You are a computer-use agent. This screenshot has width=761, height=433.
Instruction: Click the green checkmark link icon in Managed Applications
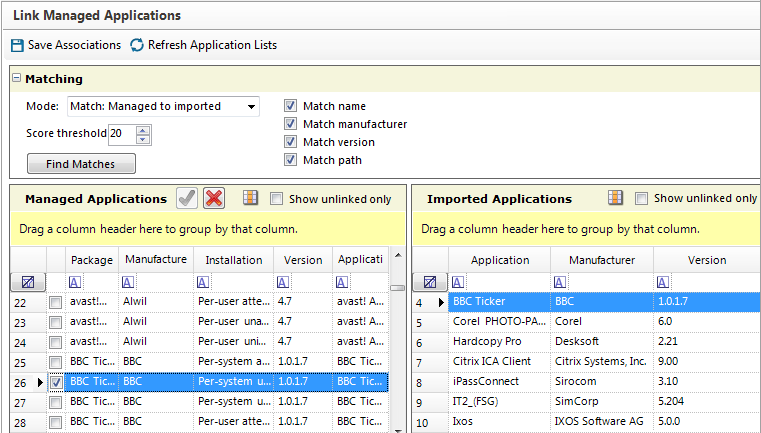pos(187,198)
